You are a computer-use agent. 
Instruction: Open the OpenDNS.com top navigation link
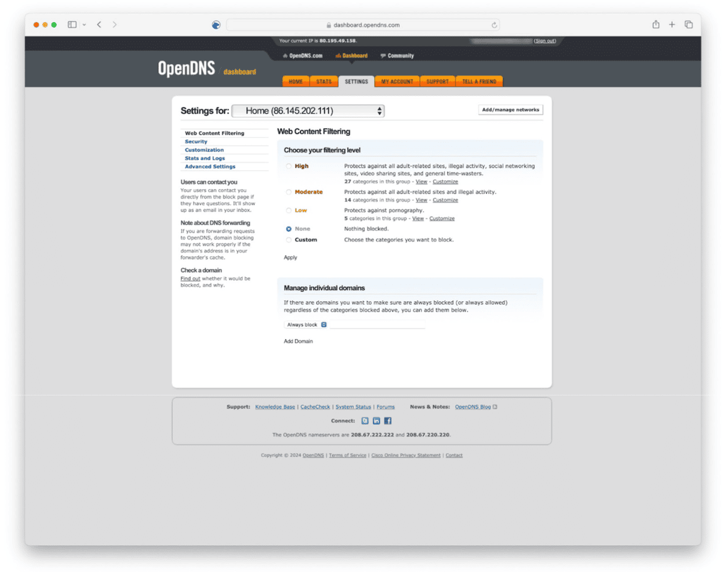(x=302, y=56)
